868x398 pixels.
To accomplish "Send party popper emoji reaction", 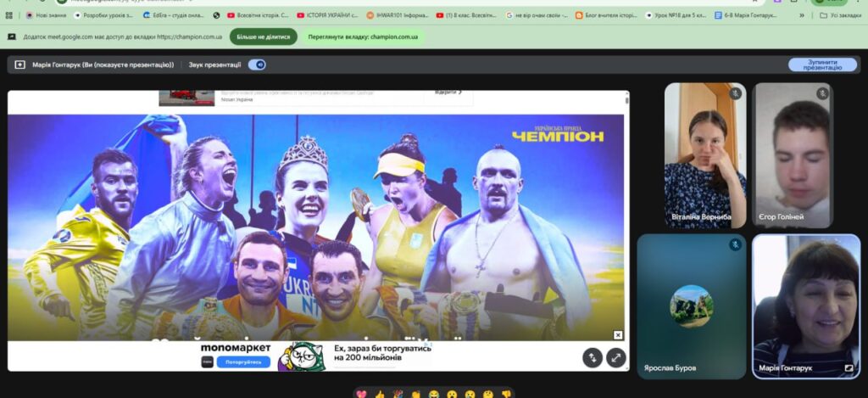I will [x=398, y=395].
